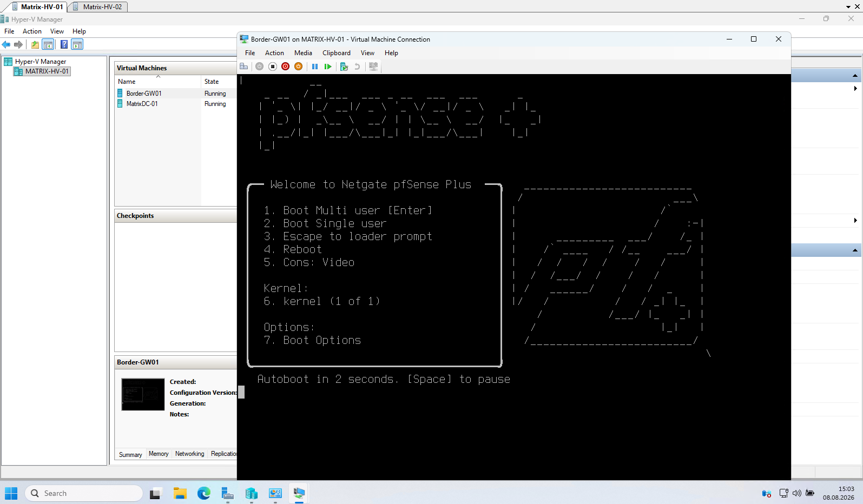Open the View menu in VM Connection window

367,53
